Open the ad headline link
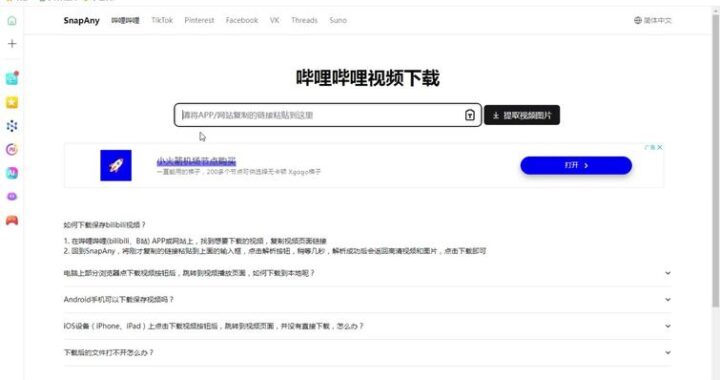This screenshot has width=720, height=380. 196,161
